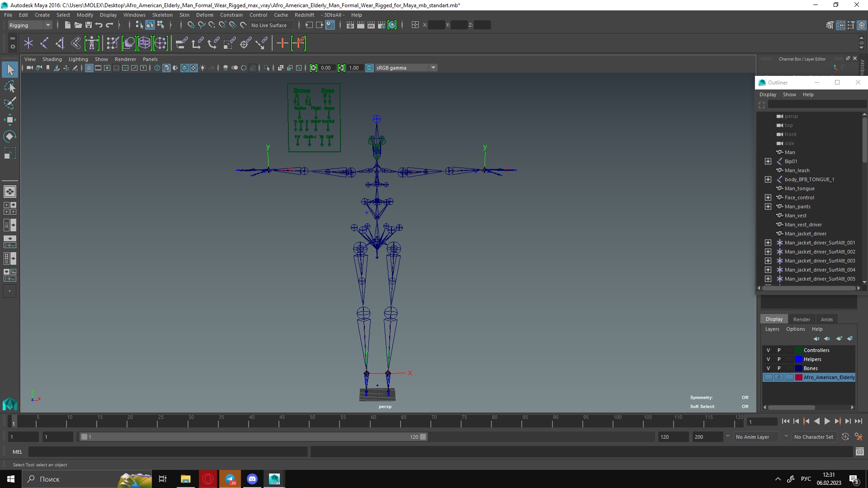Image resolution: width=868 pixels, height=488 pixels.
Task: Activate the Rotate tool
Action: click(10, 136)
